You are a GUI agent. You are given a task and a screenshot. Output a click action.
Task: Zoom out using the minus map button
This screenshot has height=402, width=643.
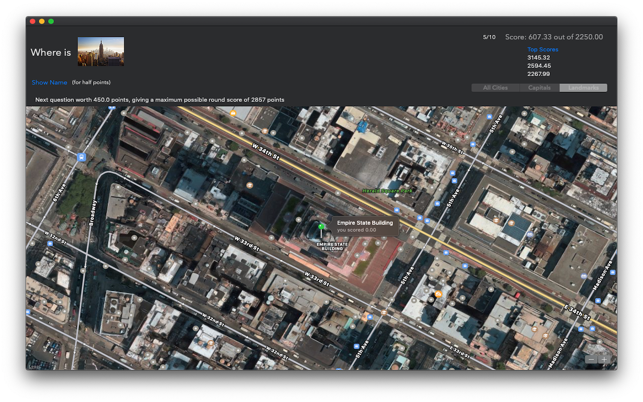pyautogui.click(x=591, y=359)
